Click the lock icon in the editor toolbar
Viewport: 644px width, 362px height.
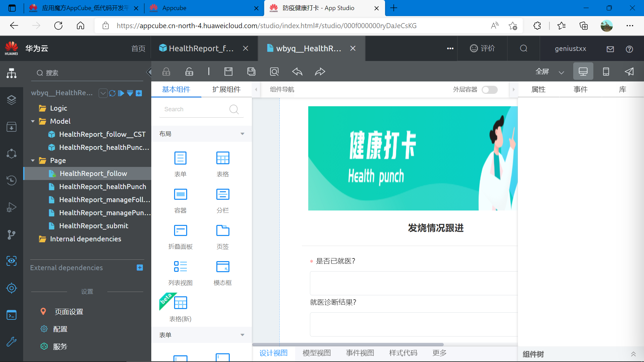[166, 71]
